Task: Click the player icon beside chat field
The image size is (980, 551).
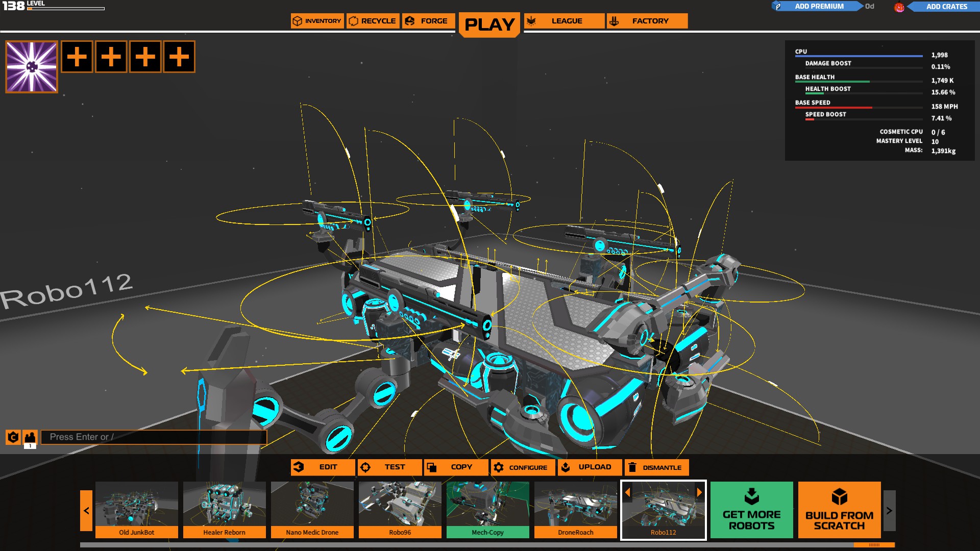Action: click(x=30, y=437)
